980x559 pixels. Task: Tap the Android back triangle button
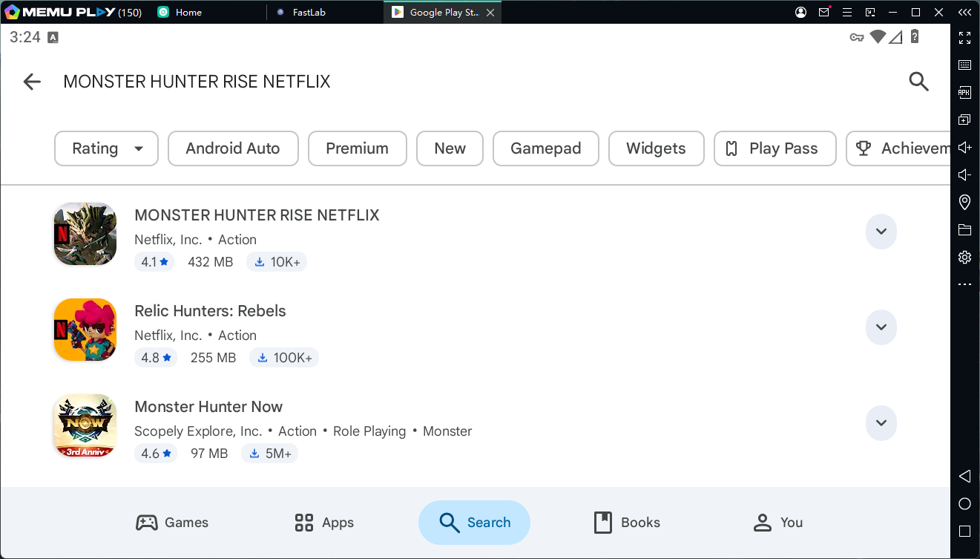(x=964, y=476)
